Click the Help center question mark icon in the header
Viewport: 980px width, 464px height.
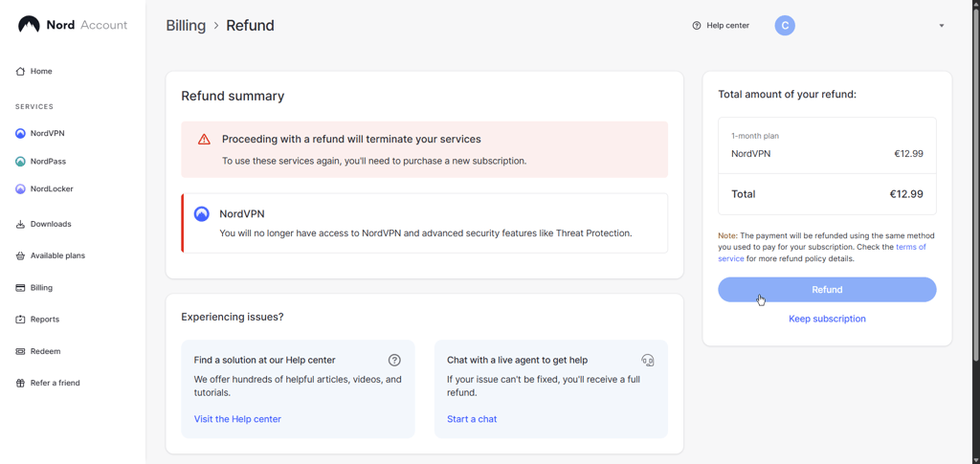coord(697,26)
